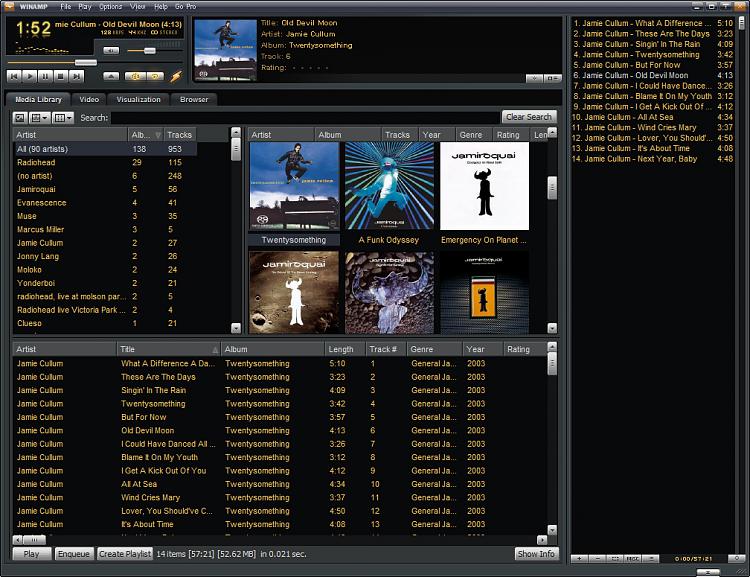Sort album pane by Genre column header
This screenshot has height=577, width=750.
(x=474, y=135)
